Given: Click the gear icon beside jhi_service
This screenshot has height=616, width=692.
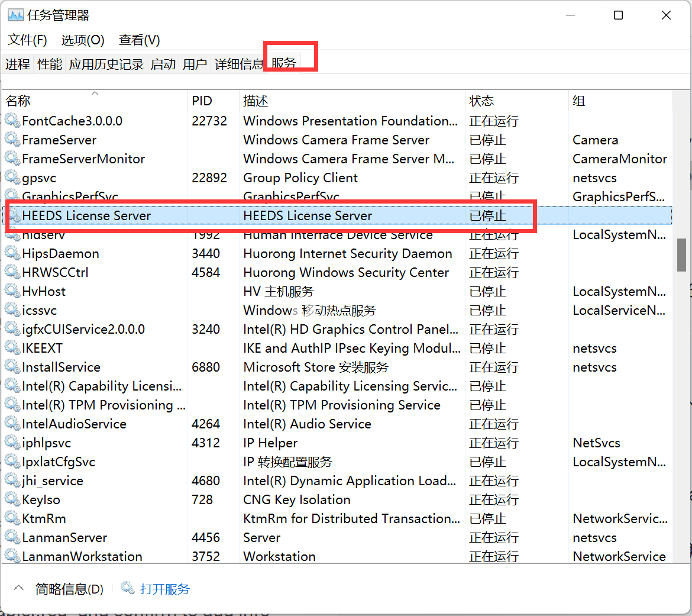Looking at the screenshot, I should pyautogui.click(x=12, y=480).
